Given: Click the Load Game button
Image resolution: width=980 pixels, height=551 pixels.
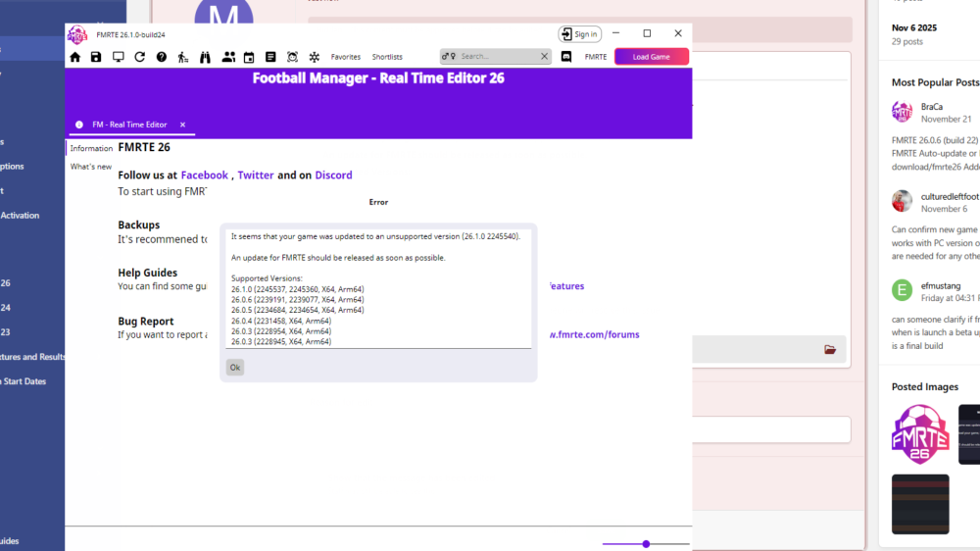Looking at the screenshot, I should click(x=652, y=57).
